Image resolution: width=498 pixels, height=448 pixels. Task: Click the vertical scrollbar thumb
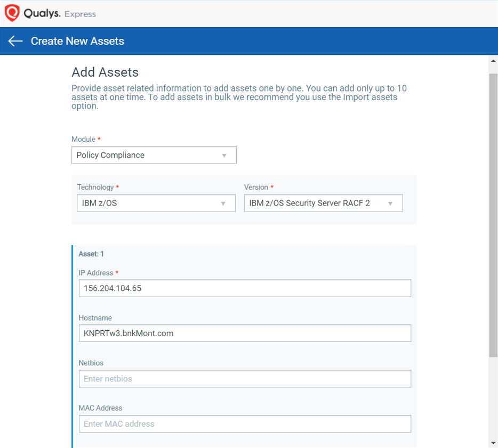(x=493, y=215)
